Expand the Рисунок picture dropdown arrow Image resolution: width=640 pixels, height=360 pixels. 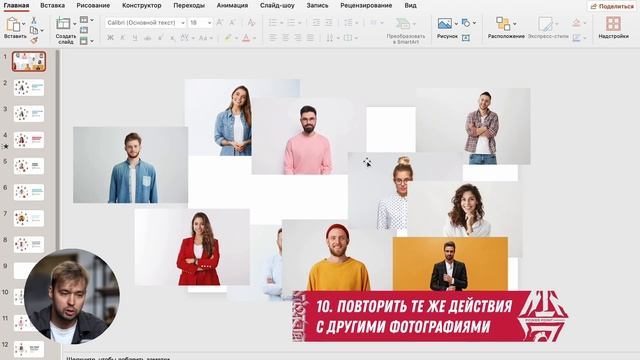[x=456, y=24]
